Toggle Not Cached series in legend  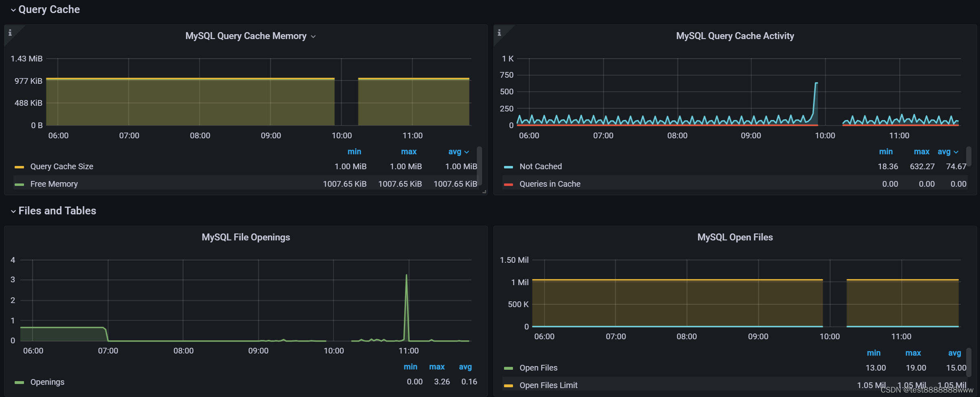pos(541,166)
